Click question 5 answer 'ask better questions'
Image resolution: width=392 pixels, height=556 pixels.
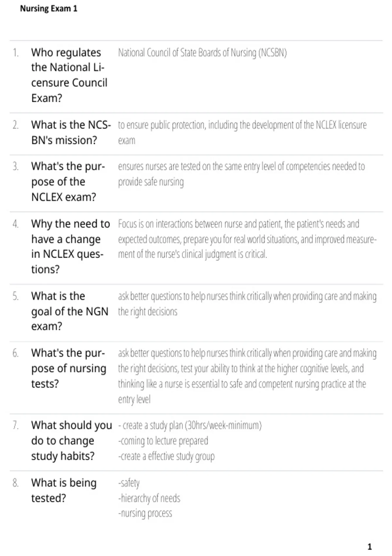[247, 304]
